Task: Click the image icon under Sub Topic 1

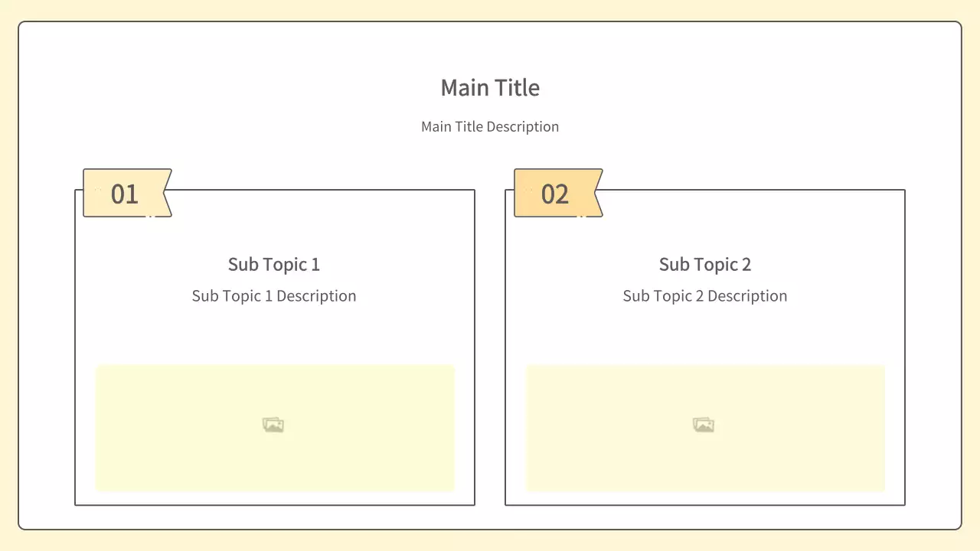Action: [x=273, y=425]
